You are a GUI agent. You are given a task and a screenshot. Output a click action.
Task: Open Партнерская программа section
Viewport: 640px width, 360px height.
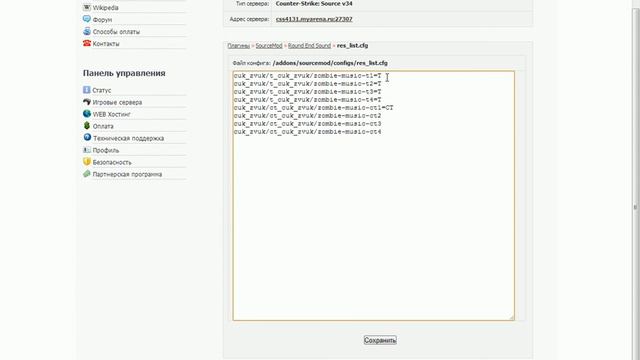(x=127, y=174)
